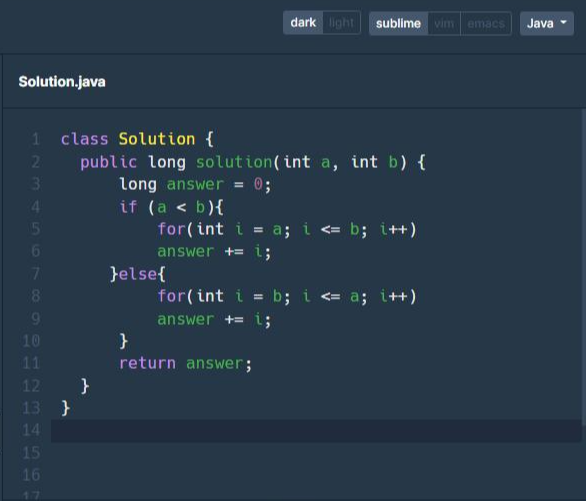Click the 'solution' method name
Image resolution: width=586 pixels, height=501 pixels.
click(234, 162)
